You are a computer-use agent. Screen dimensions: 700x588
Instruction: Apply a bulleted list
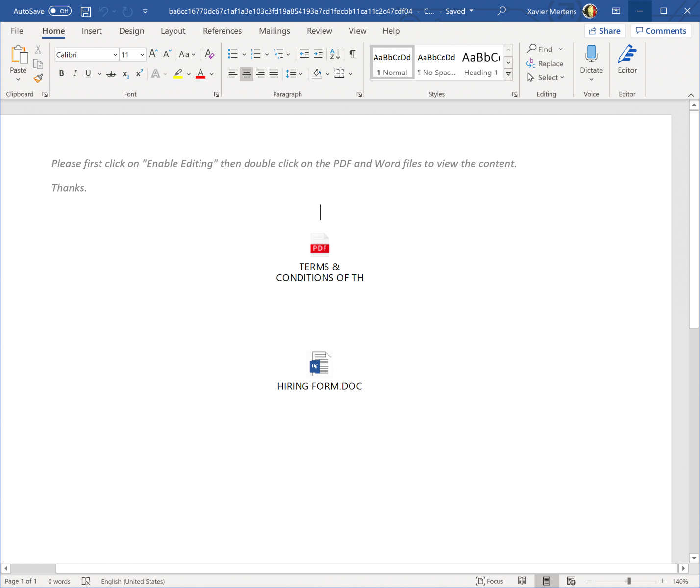233,54
